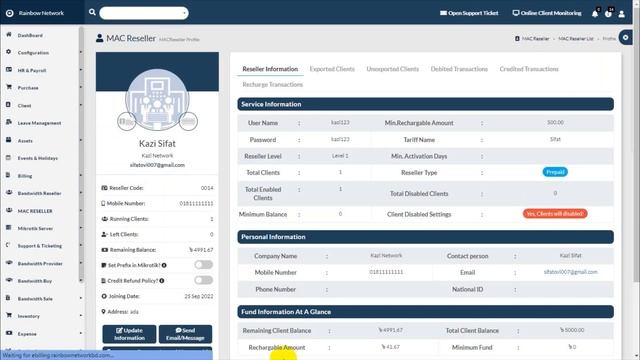Click the Update Information button
The width and height of the screenshot is (640, 360).
[129, 334]
